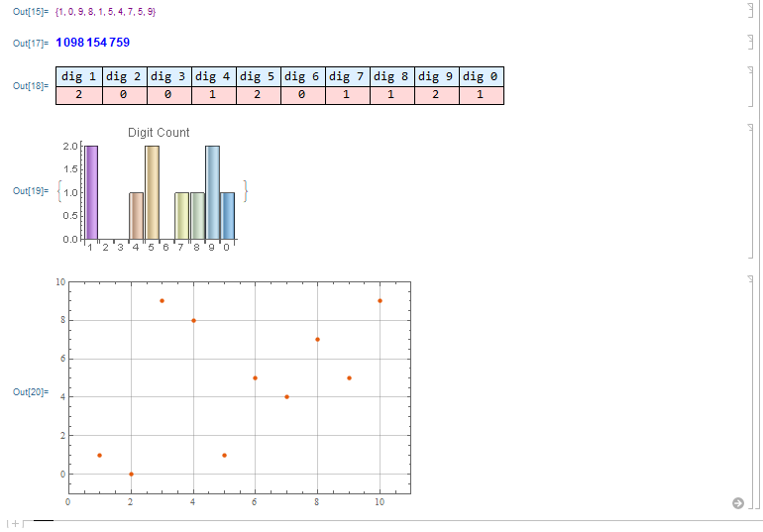
Task: Click the 'dig 5' header cell
Action: tap(259, 77)
